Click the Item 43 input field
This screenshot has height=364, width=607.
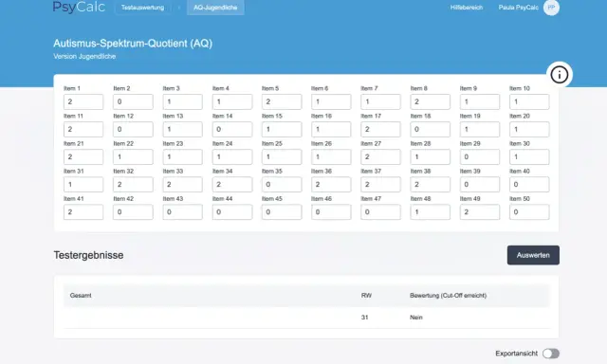[183, 212]
